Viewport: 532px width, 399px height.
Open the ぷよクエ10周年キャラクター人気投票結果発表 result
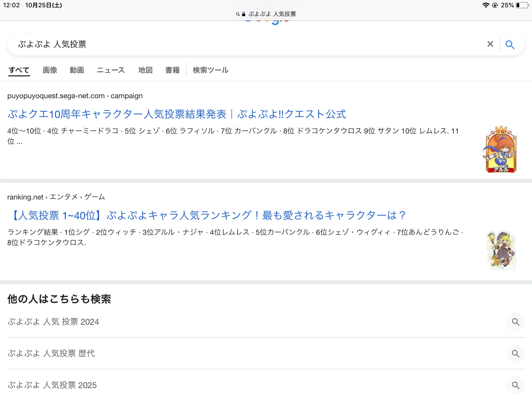coord(177,114)
